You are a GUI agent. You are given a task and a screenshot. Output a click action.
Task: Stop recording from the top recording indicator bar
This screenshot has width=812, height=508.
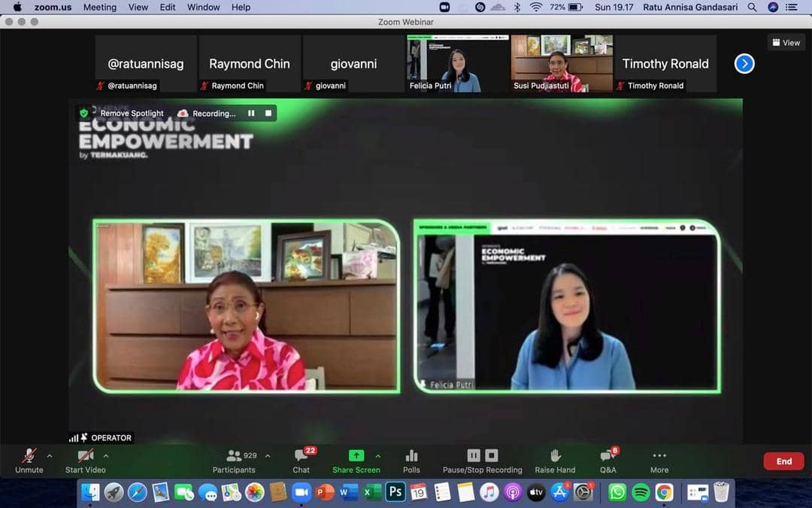(268, 114)
